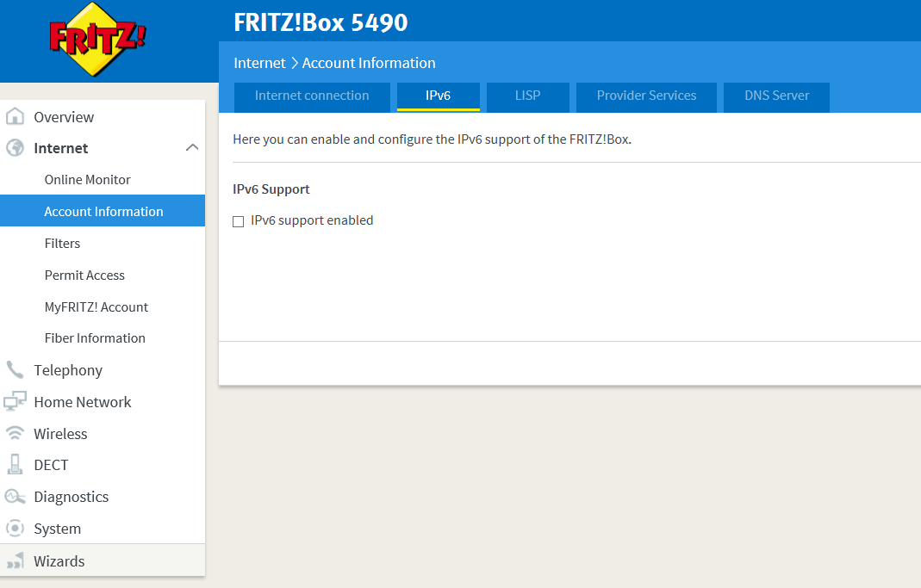Click the Internet globe icon
This screenshot has height=588, width=921.
coord(15,148)
